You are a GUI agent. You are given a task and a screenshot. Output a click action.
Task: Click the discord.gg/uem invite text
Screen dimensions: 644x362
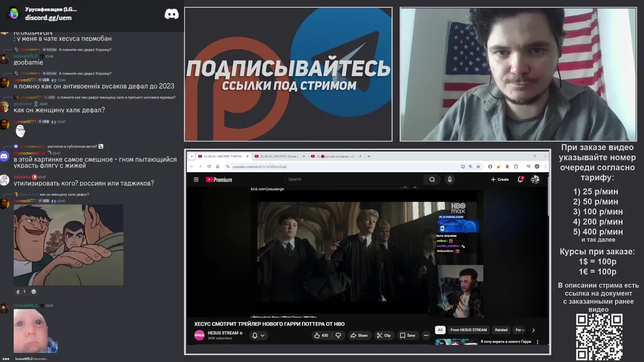[48, 18]
